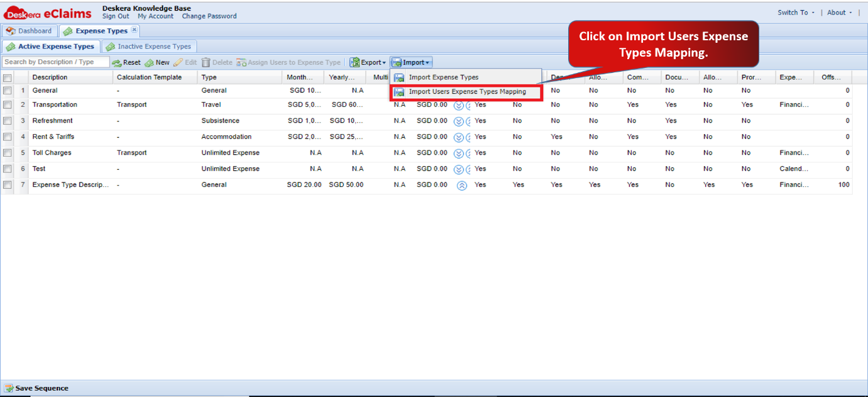
Task: Click the Accommodation type cell
Action: coord(240,137)
